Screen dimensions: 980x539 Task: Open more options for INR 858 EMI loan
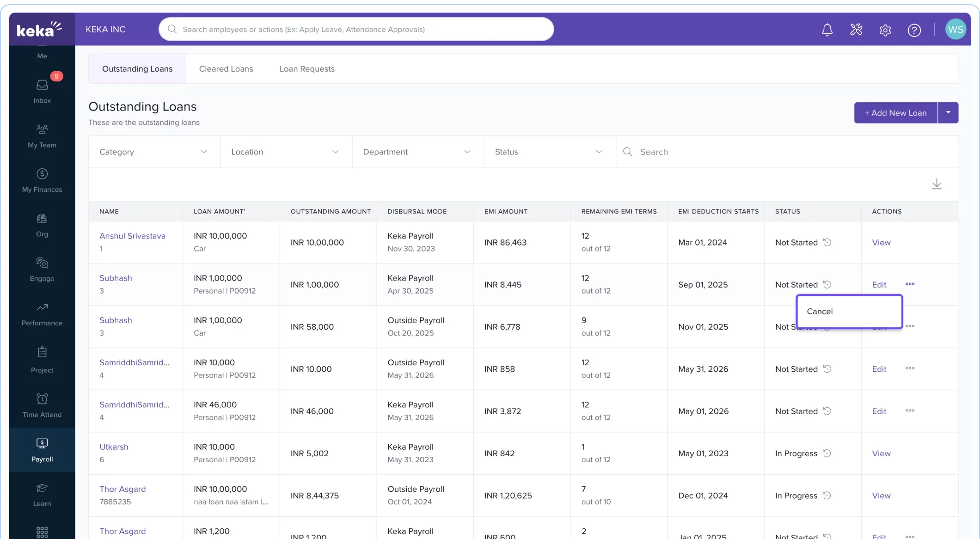(910, 368)
